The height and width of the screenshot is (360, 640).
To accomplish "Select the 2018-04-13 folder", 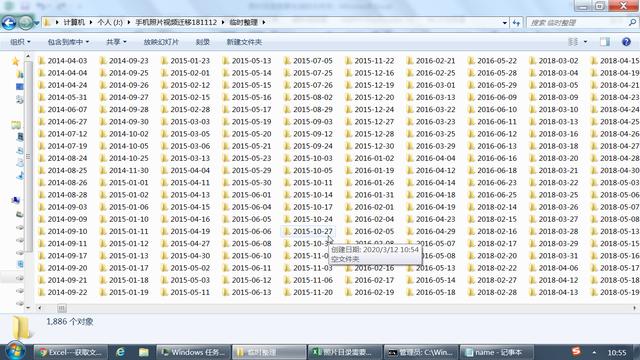I will pyautogui.click(x=553, y=292).
